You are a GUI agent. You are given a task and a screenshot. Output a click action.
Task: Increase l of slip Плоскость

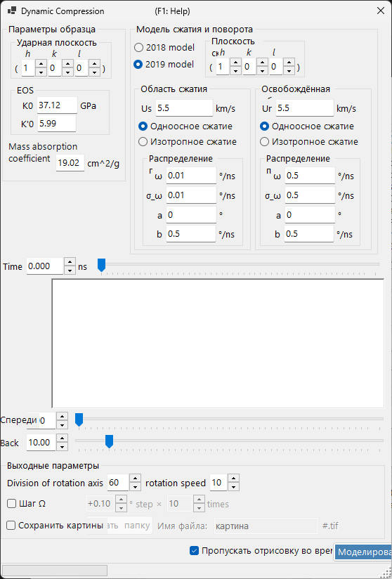click(289, 63)
